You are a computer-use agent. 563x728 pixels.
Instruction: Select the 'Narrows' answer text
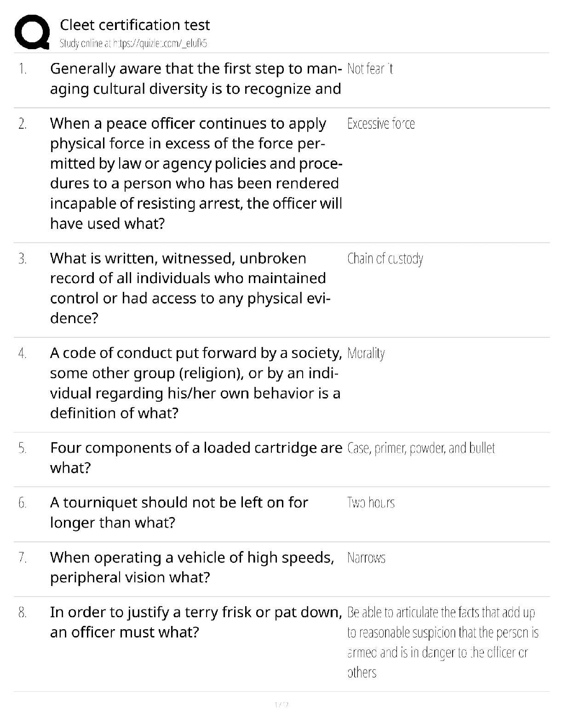366,558
